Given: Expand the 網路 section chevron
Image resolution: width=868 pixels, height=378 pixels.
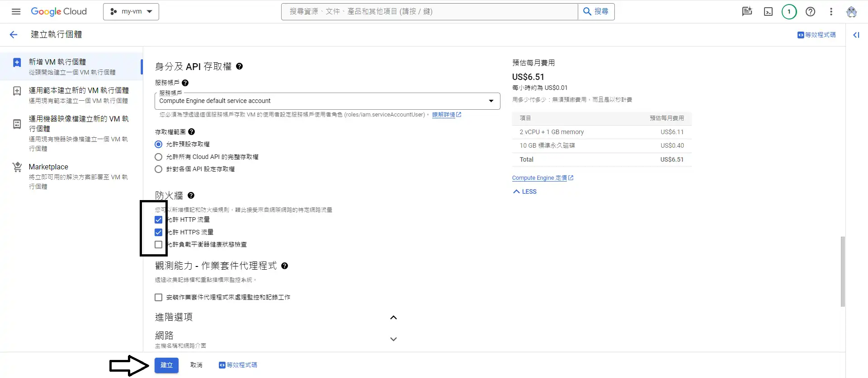Looking at the screenshot, I should click(x=393, y=339).
